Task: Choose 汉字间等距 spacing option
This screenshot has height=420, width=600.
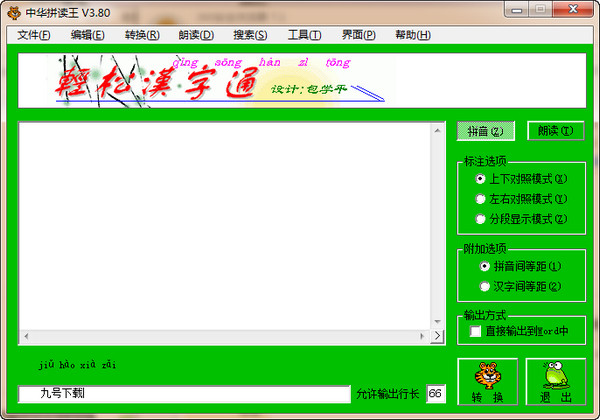Action: [485, 286]
